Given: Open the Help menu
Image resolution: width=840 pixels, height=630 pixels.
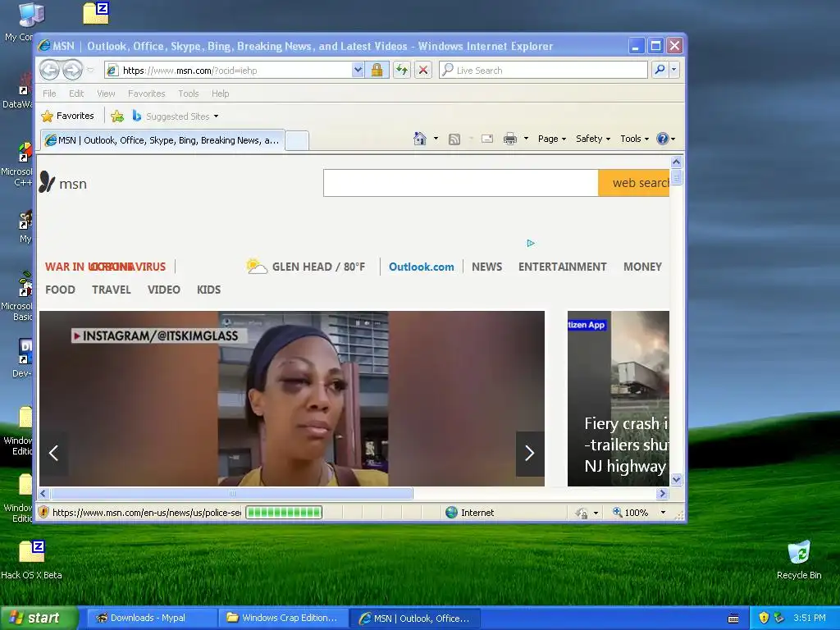Looking at the screenshot, I should pyautogui.click(x=220, y=94).
